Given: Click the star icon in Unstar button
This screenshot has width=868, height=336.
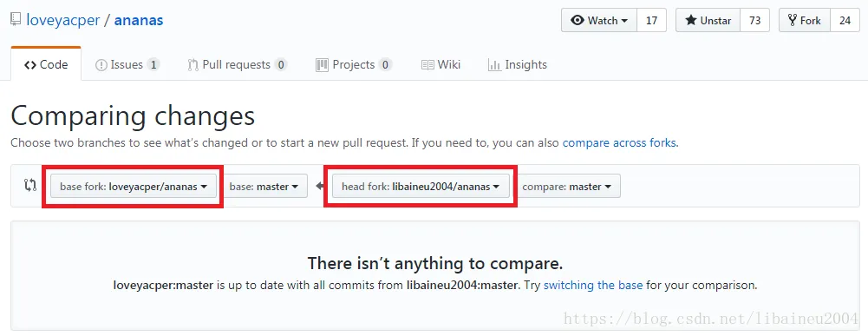Looking at the screenshot, I should (691, 21).
